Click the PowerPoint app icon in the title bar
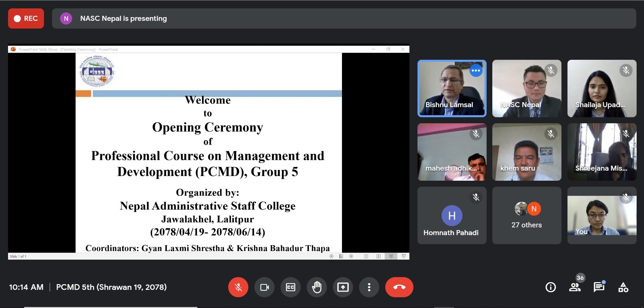This screenshot has width=644, height=308. (x=13, y=49)
